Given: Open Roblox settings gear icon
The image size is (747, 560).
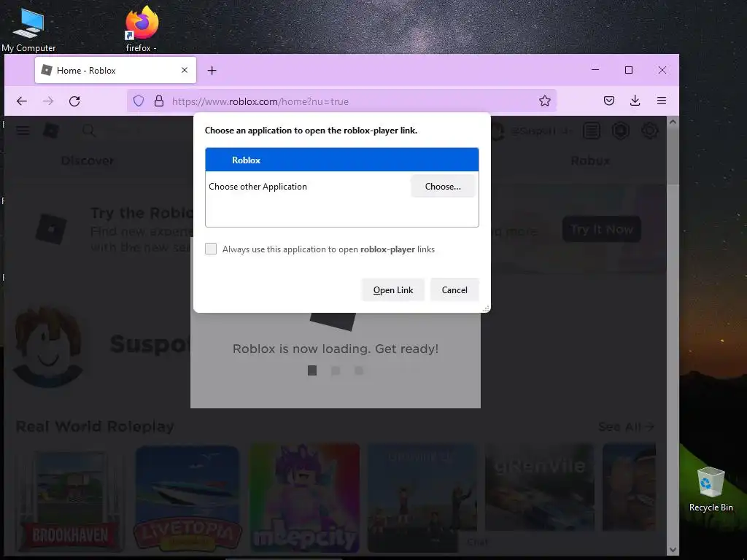Looking at the screenshot, I should 649,131.
